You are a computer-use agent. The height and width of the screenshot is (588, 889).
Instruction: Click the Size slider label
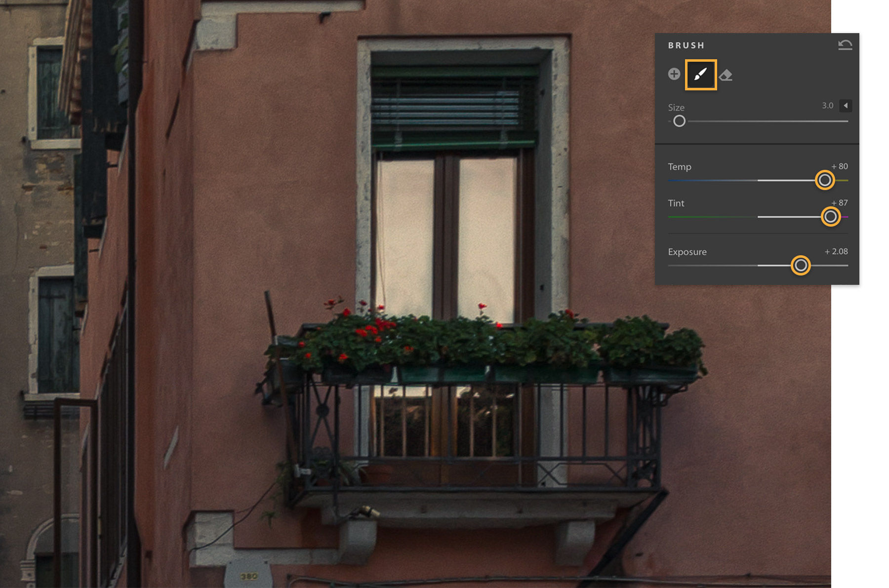click(x=676, y=108)
